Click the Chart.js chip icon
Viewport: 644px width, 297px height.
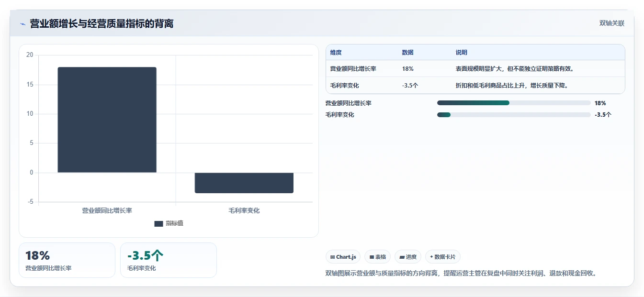click(x=333, y=257)
